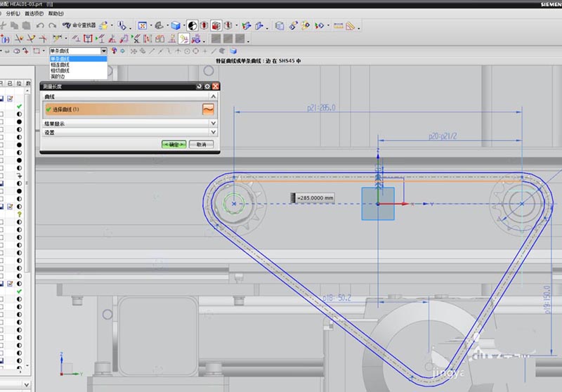Click the 确定 button
562x392 pixels.
tap(174, 144)
